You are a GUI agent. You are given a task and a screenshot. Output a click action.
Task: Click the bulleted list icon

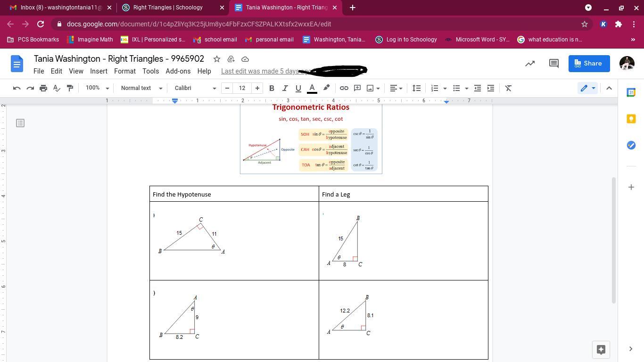tap(456, 88)
